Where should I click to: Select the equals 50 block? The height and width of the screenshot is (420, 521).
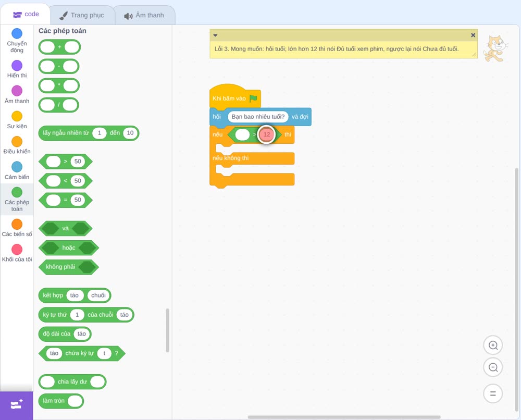[x=66, y=200]
